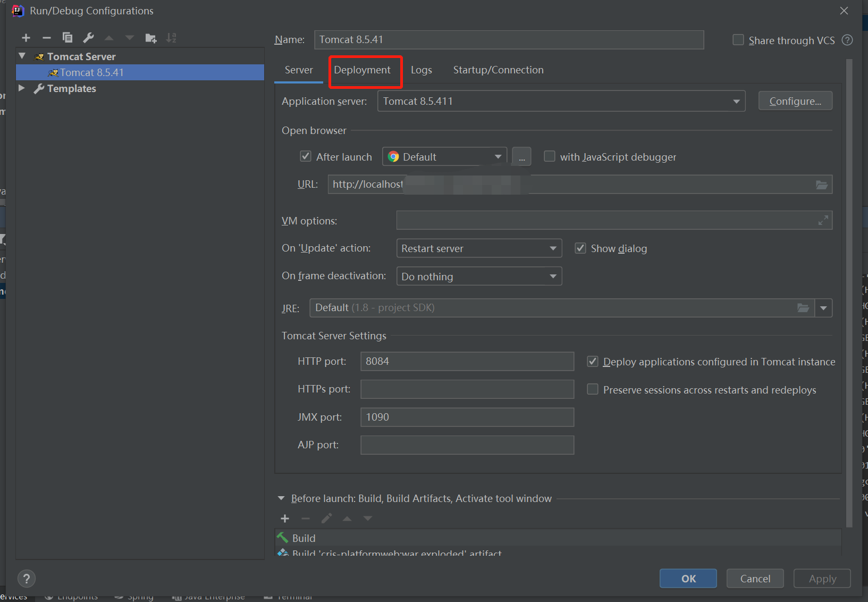Screen dimensions: 868x602
Task: Add a new configuration with plus icon
Action: click(x=26, y=38)
